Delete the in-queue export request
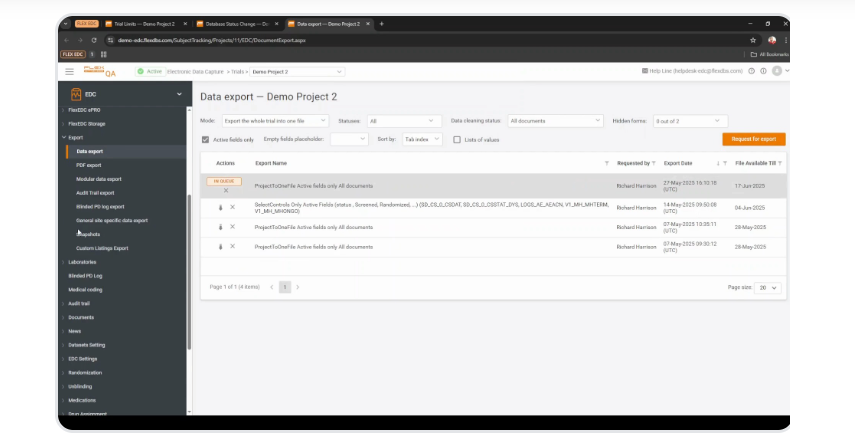The width and height of the screenshot is (855, 436). pos(226,190)
